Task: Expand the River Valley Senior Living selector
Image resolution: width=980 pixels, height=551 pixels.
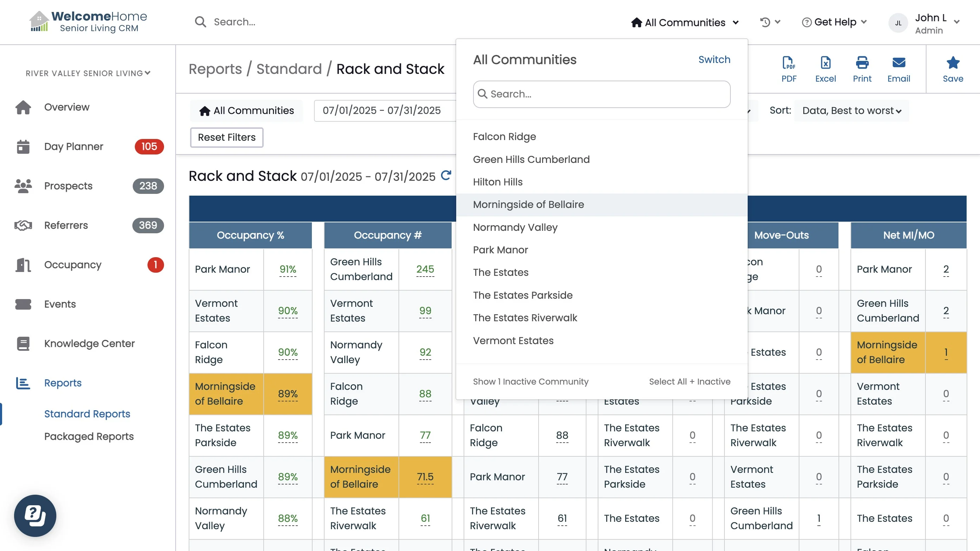Action: pos(88,73)
